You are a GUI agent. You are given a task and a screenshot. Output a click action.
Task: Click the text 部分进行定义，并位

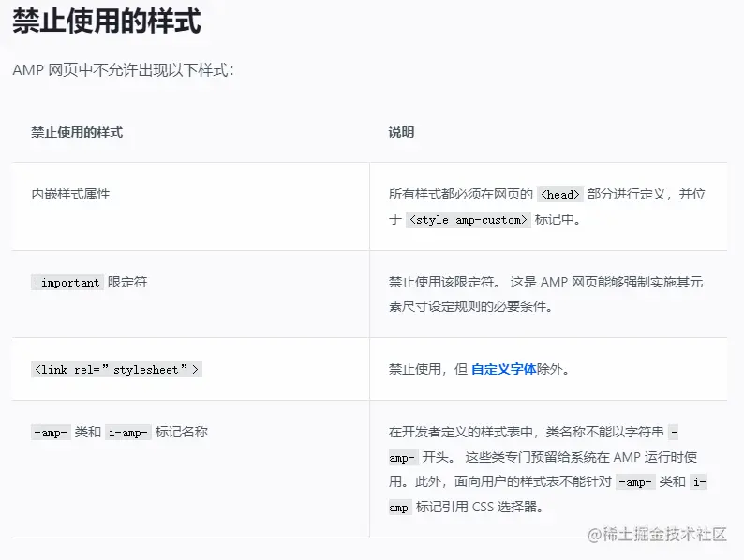coord(647,194)
